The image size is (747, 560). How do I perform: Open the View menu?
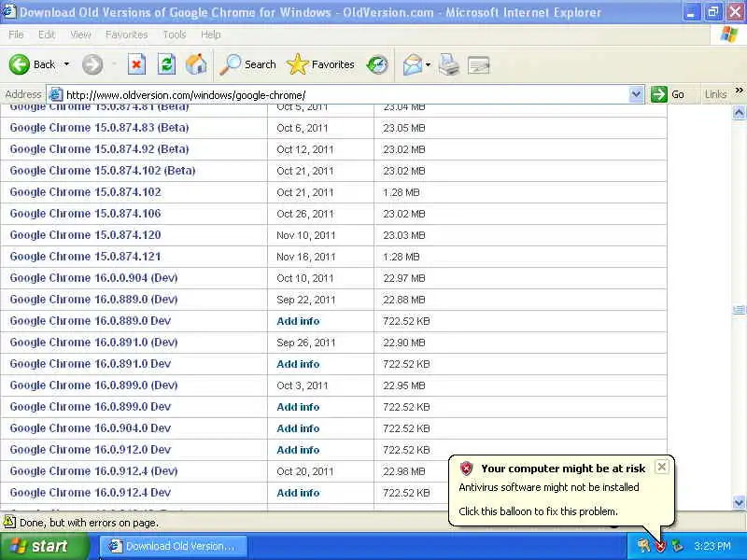80,35
